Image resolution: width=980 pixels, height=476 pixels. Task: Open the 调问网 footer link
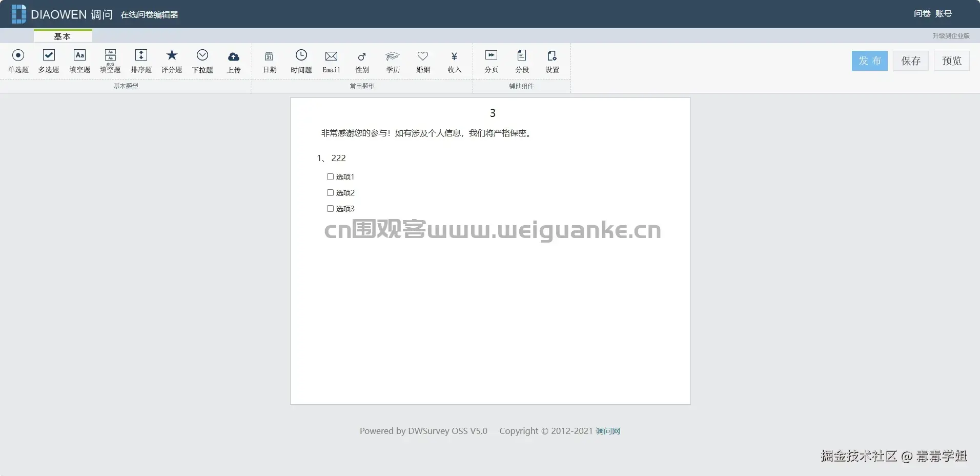[x=607, y=431]
